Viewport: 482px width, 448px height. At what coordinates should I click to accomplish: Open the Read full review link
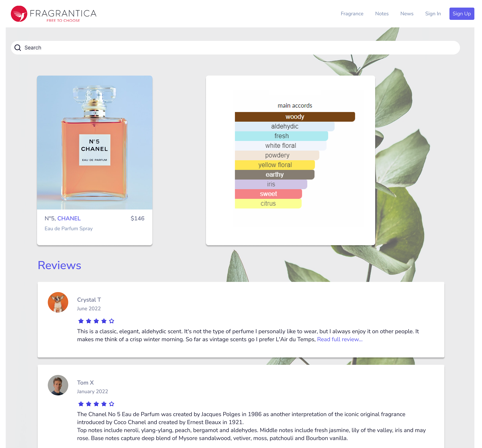pyautogui.click(x=340, y=340)
